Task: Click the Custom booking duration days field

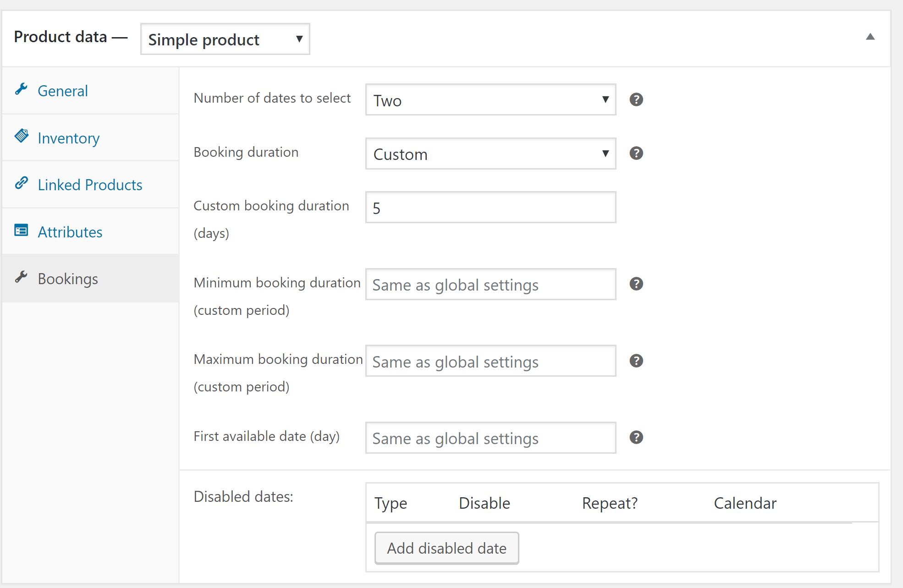Action: tap(490, 208)
